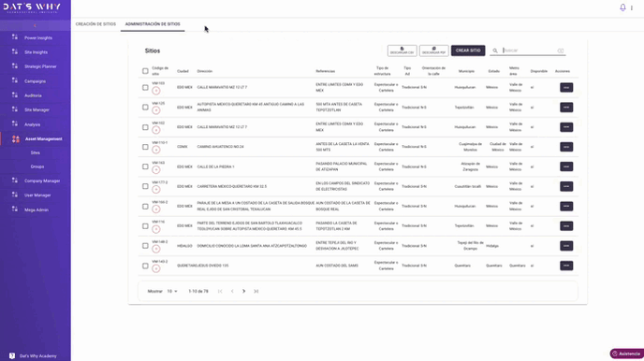Go to the next page arrow

pos(244,291)
